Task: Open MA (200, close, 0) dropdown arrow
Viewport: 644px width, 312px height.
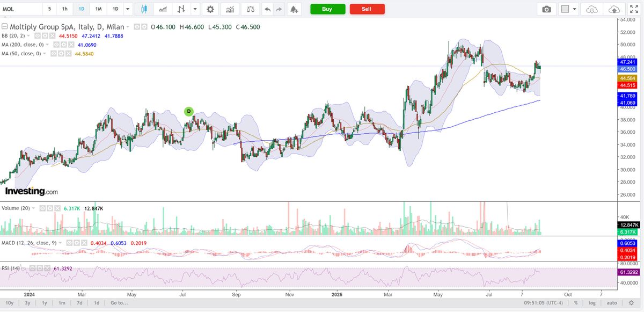Action: click(x=47, y=45)
